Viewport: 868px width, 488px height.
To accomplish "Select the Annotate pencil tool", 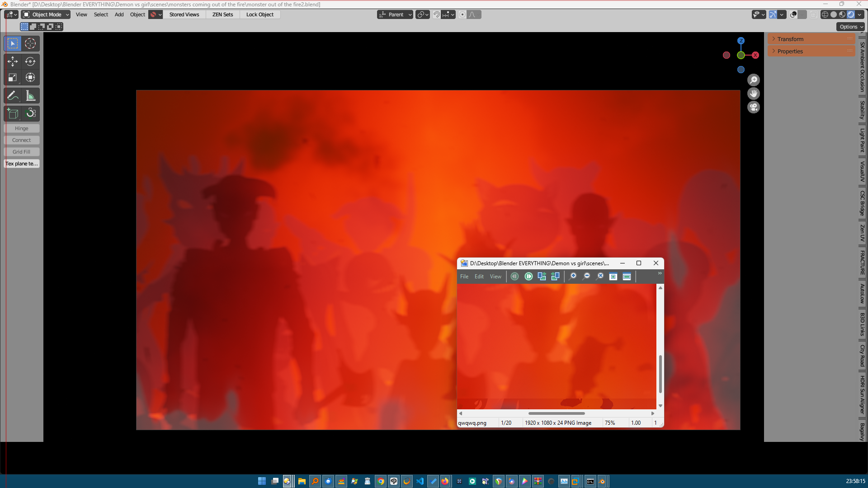I will pyautogui.click(x=13, y=96).
